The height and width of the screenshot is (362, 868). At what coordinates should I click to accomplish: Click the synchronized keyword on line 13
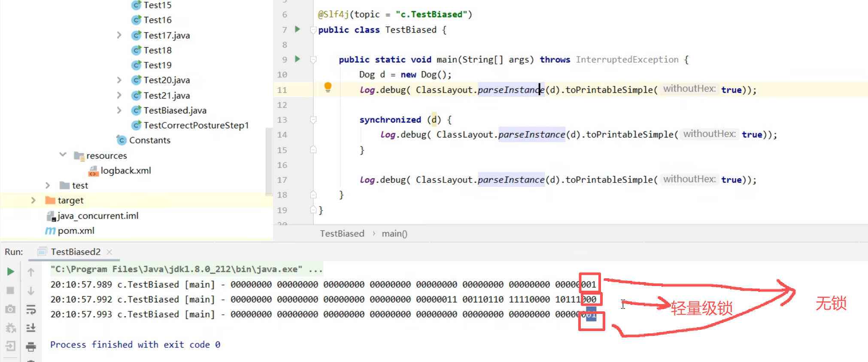pos(390,120)
